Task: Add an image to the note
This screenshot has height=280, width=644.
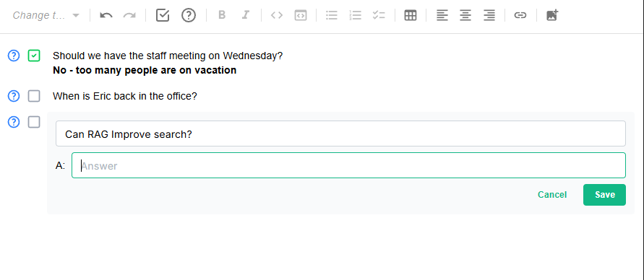Action: pos(552,16)
